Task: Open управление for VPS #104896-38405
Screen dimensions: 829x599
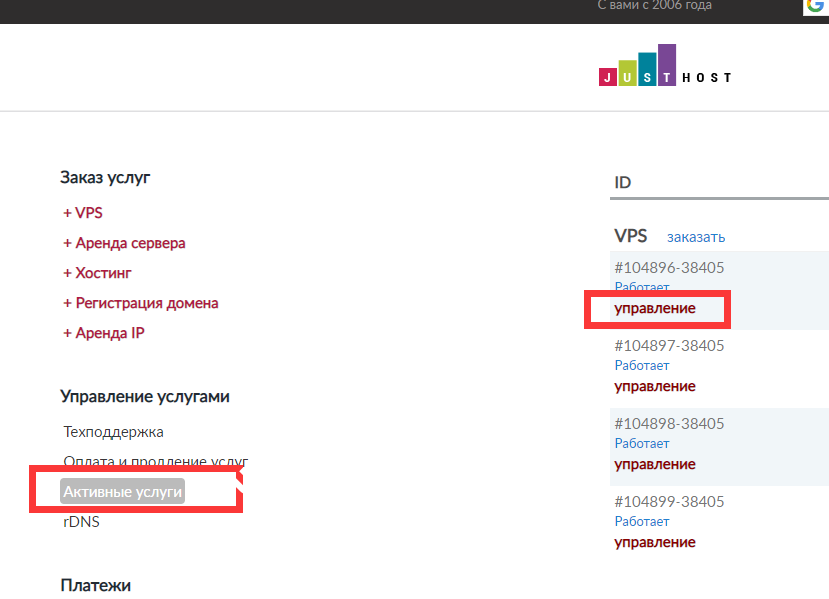Action: point(655,309)
